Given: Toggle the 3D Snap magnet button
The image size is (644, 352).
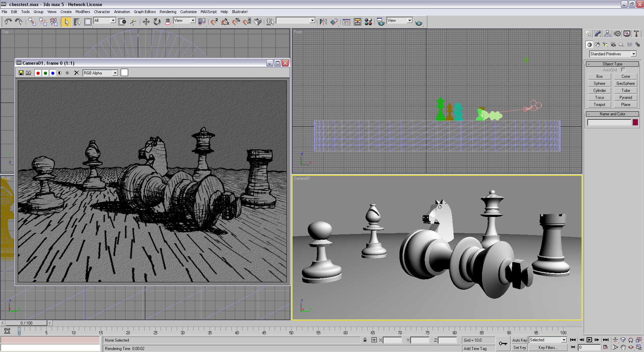Looking at the screenshot, I should click(214, 22).
